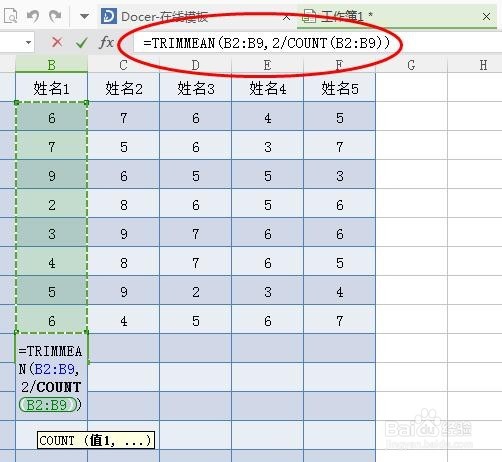The height and width of the screenshot is (462, 502).
Task: Click value 7 in first row of 姓名2
Action: click(124, 118)
